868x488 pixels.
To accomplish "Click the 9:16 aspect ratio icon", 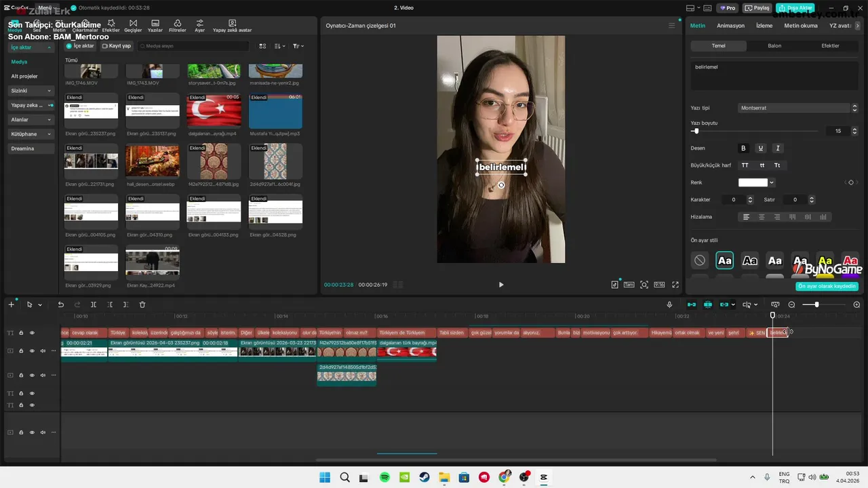I will [x=659, y=285].
